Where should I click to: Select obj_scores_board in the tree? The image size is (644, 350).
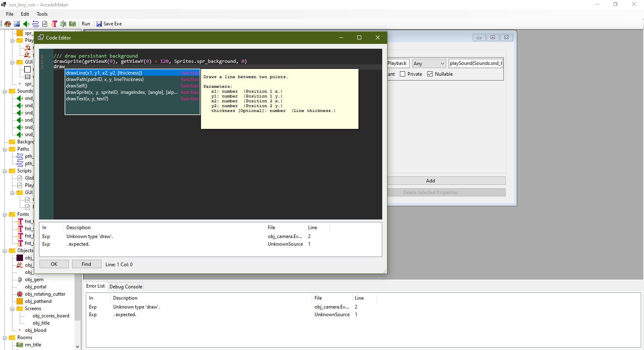[51, 316]
